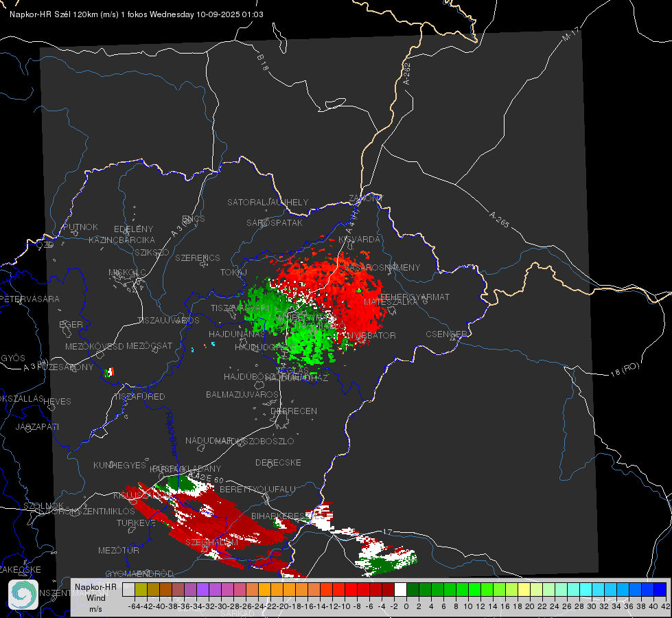This screenshot has height=618, width=672.
Task: Click the CSENGER city label
Action: coord(446,334)
